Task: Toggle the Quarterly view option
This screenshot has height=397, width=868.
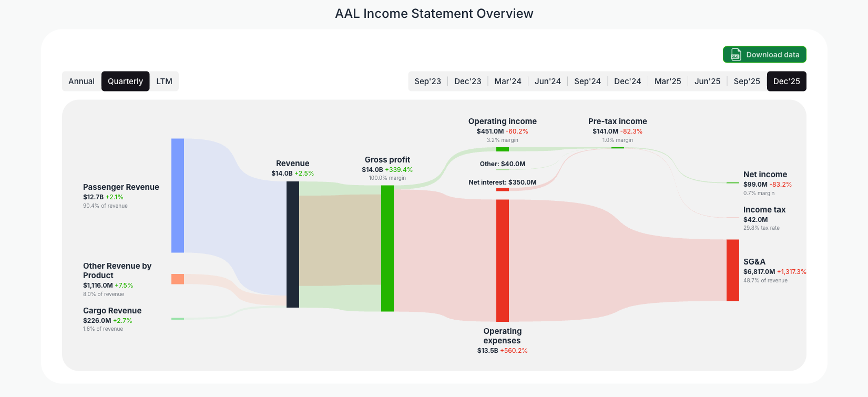Action: click(x=125, y=81)
